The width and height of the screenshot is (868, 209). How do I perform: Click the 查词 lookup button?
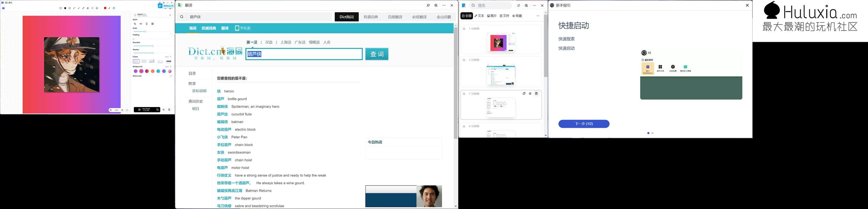(377, 54)
